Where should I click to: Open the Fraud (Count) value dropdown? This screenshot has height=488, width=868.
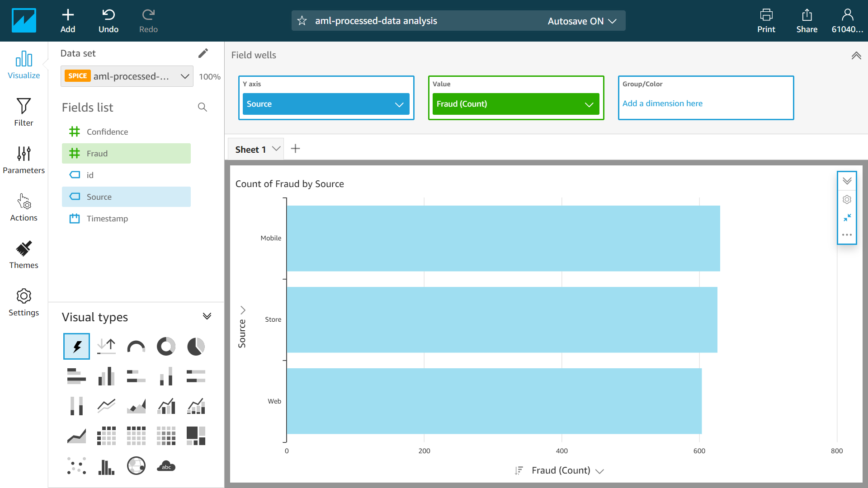(x=589, y=104)
